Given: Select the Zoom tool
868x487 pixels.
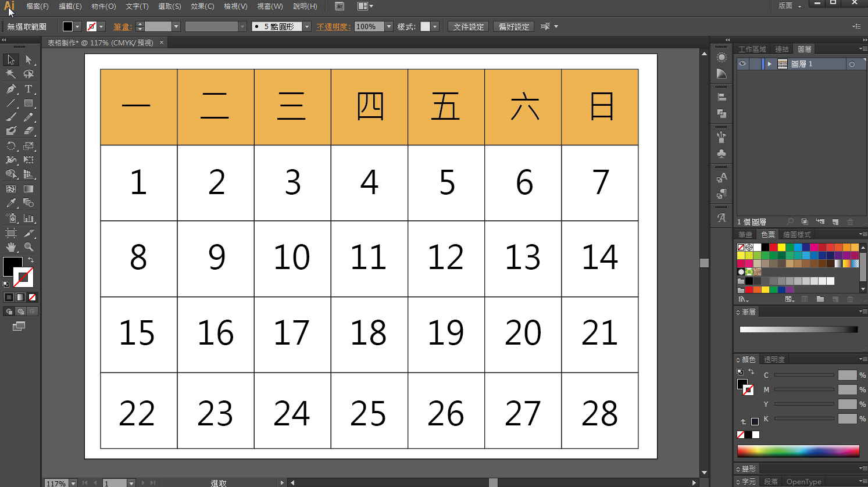Looking at the screenshot, I should 28,247.
